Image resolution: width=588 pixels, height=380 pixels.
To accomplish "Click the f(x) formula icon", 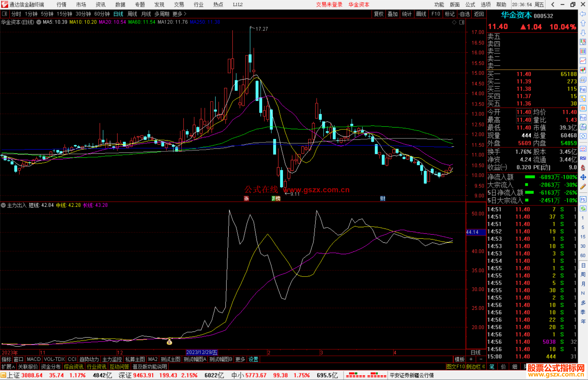I will pos(583,127).
